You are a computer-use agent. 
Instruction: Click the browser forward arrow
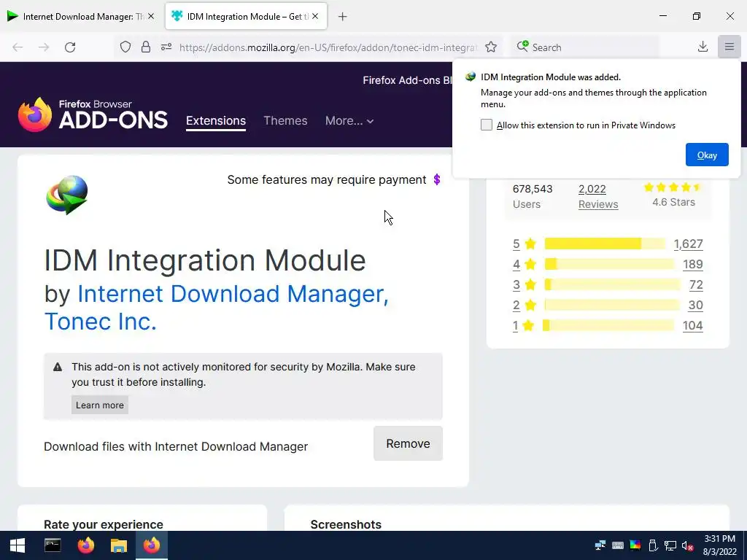[44, 47]
